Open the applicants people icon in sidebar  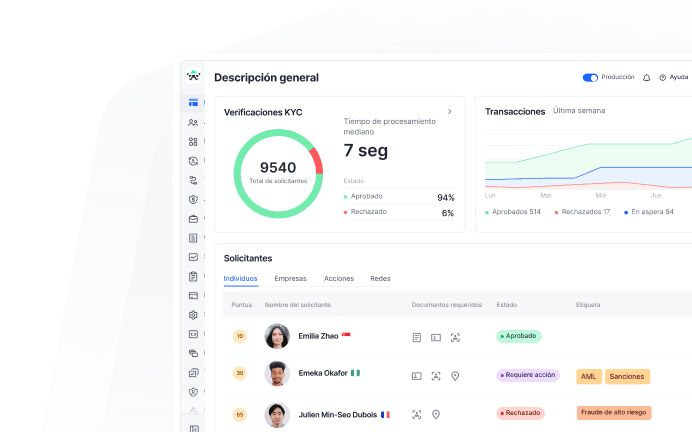193,122
